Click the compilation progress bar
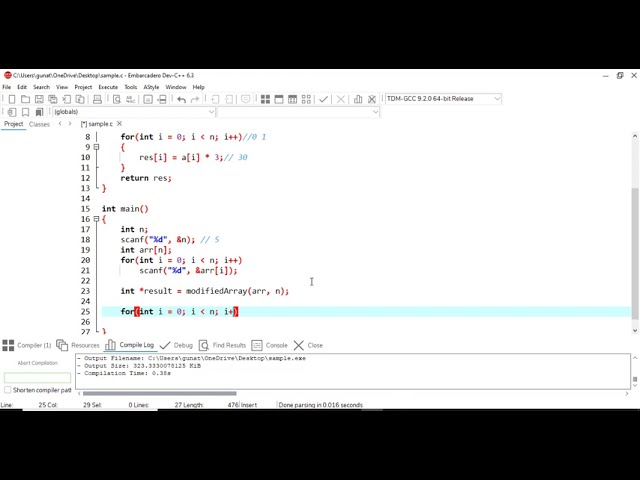 click(x=38, y=378)
